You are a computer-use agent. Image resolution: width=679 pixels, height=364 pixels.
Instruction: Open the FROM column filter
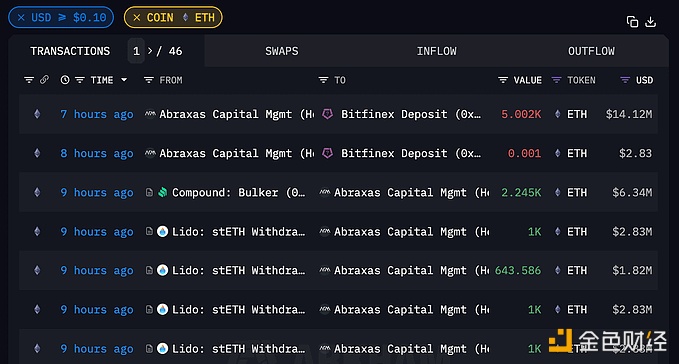[149, 80]
